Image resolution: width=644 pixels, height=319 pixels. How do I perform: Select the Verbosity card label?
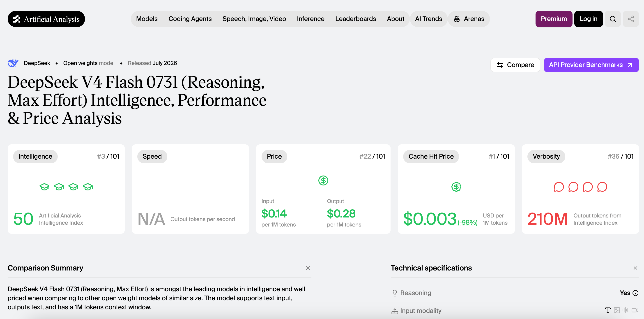tap(546, 156)
